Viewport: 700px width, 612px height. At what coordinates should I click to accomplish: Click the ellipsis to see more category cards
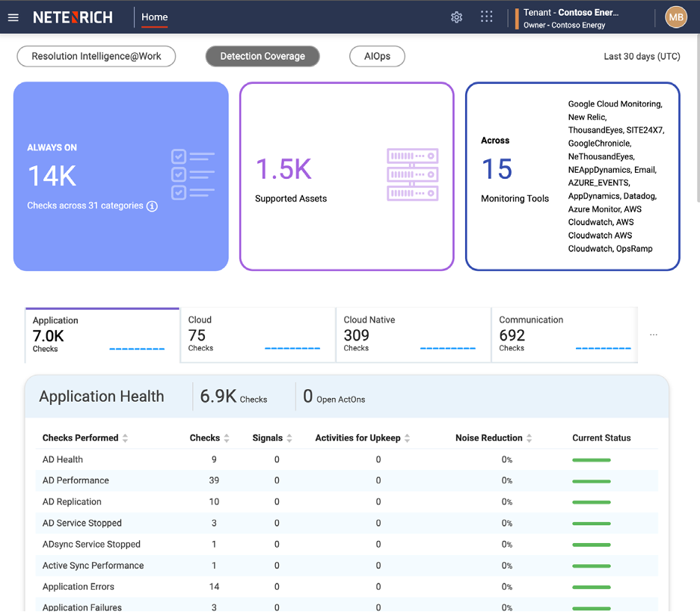654,334
